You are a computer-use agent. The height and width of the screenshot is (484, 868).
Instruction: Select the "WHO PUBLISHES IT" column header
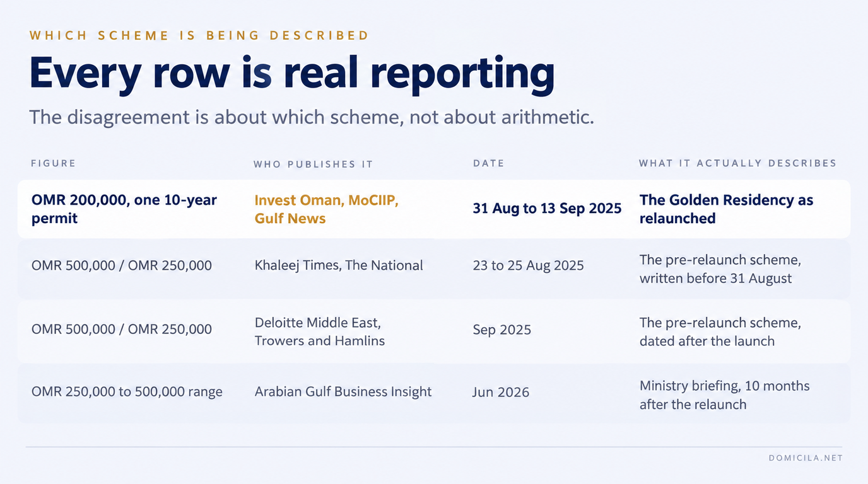pyautogui.click(x=314, y=164)
